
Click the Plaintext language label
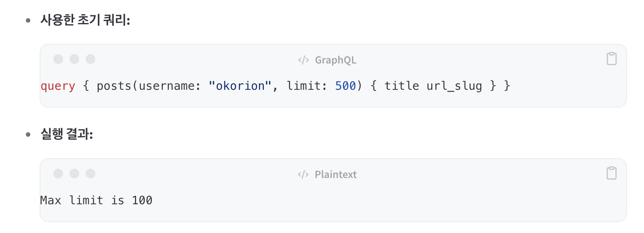point(335,175)
